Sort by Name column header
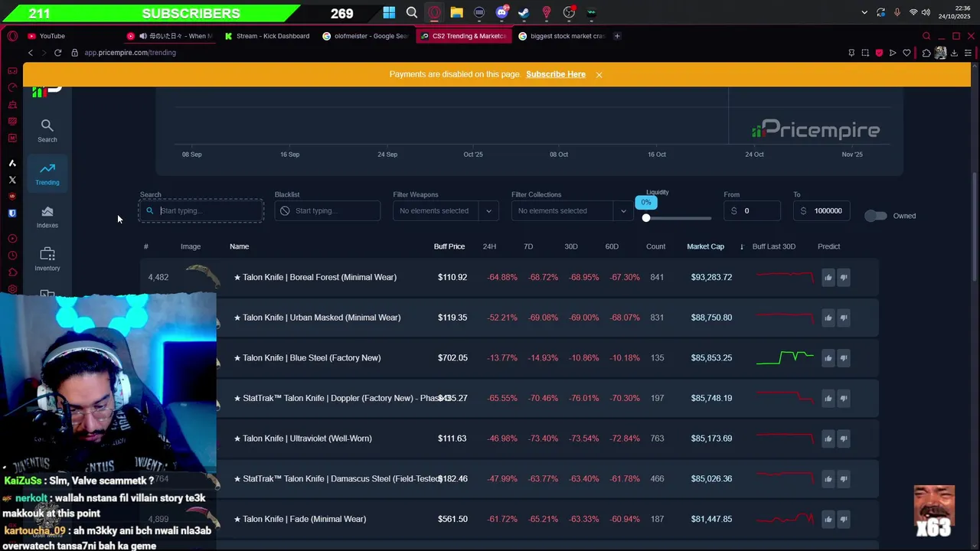This screenshot has height=551, width=980. pyautogui.click(x=239, y=246)
